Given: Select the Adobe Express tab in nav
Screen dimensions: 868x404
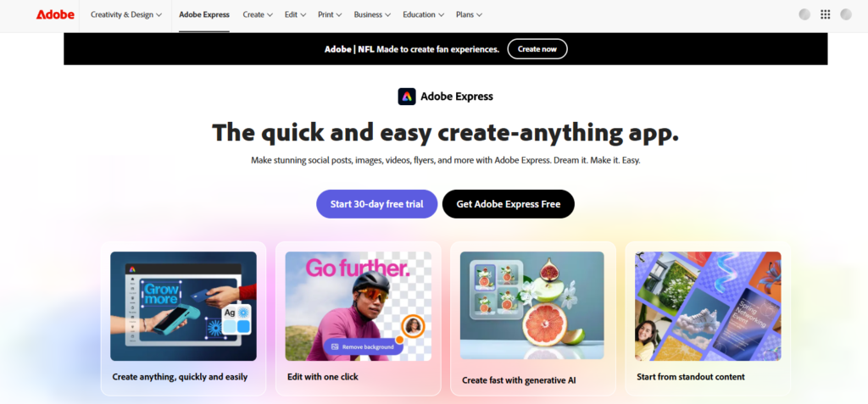Looking at the screenshot, I should coord(204,15).
